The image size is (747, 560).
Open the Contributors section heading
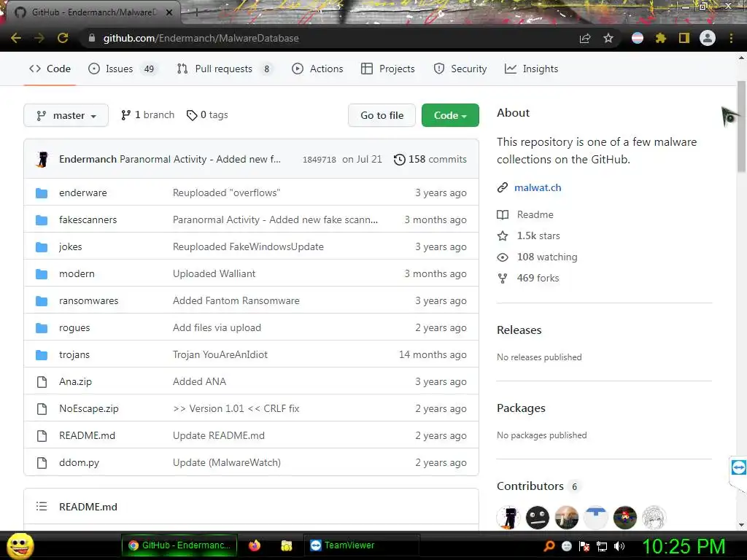(x=530, y=486)
